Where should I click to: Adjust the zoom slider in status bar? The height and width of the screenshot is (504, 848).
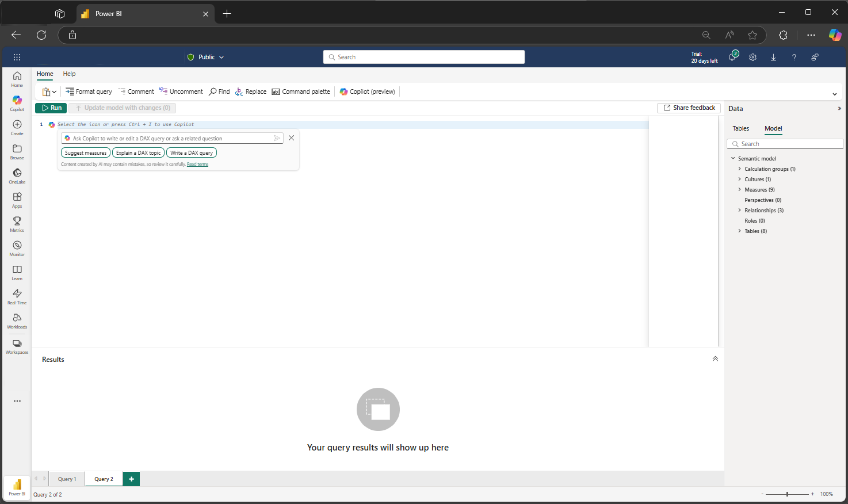coord(787,494)
